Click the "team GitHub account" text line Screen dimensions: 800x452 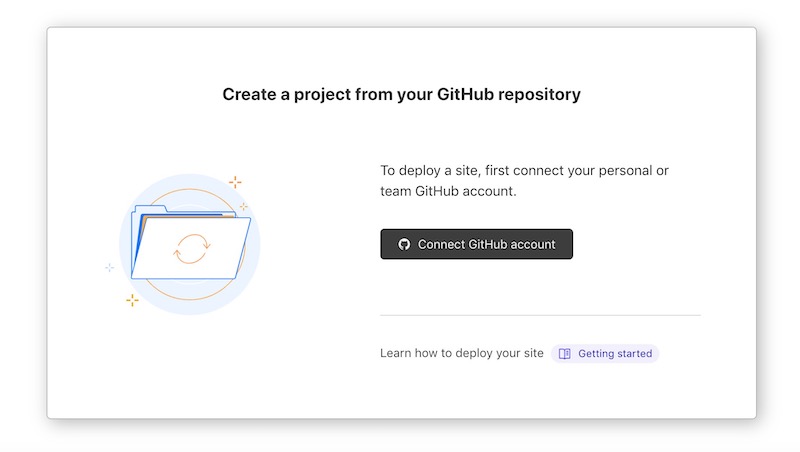(x=448, y=191)
